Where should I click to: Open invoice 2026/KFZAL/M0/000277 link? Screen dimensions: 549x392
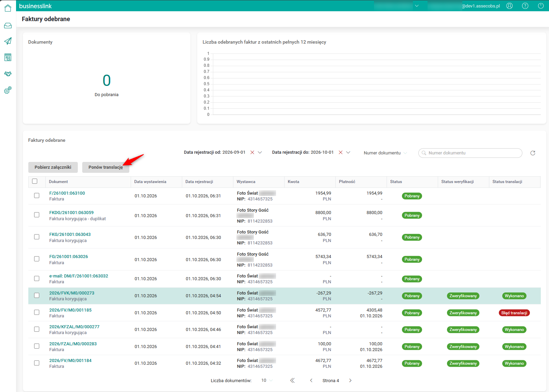(x=74, y=327)
